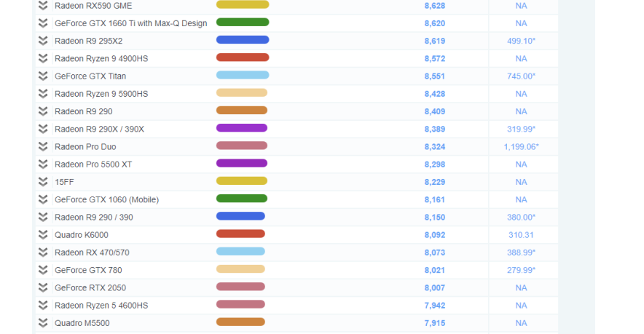
Task: Expand the Radeon Ryzen 5 4600HS chevron
Action: tap(43, 306)
